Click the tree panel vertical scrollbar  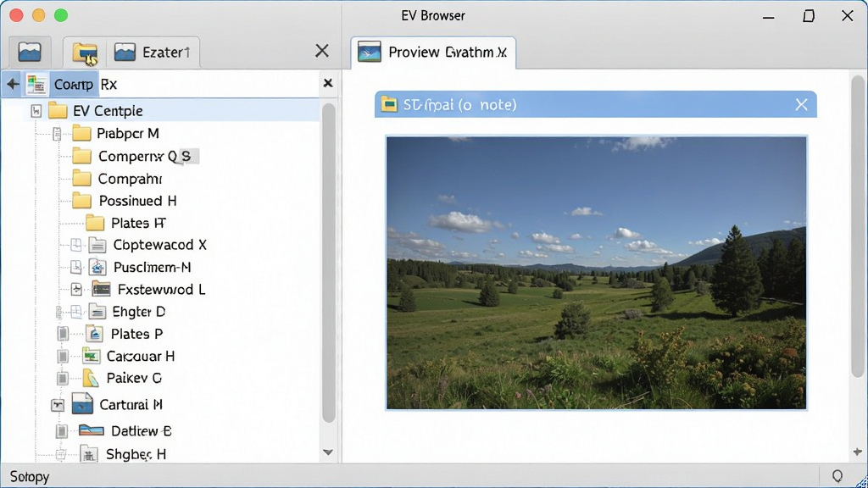(328, 263)
